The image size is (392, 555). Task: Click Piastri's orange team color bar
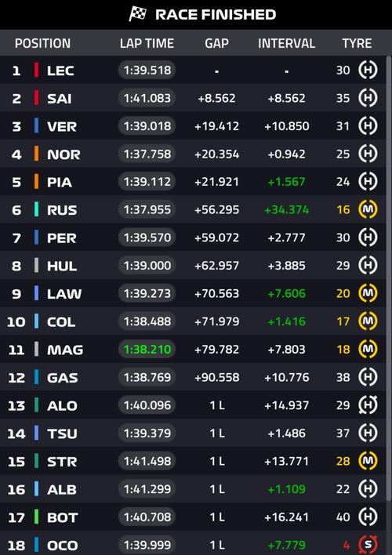(36, 182)
